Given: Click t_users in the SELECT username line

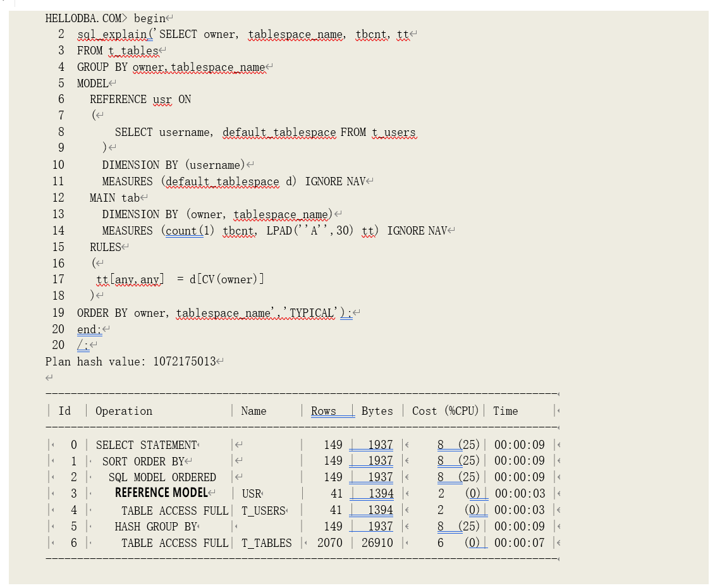Looking at the screenshot, I should click(x=393, y=133).
